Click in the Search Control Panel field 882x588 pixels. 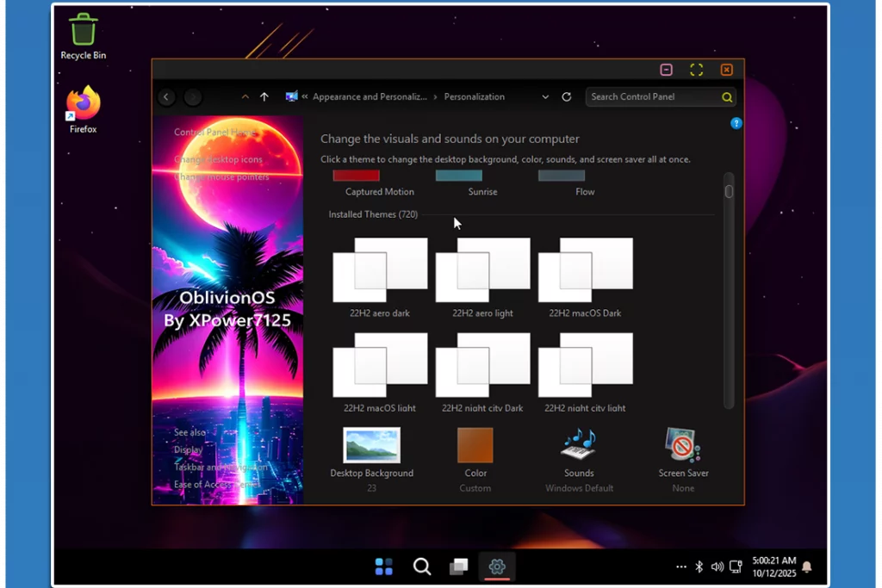pos(653,97)
